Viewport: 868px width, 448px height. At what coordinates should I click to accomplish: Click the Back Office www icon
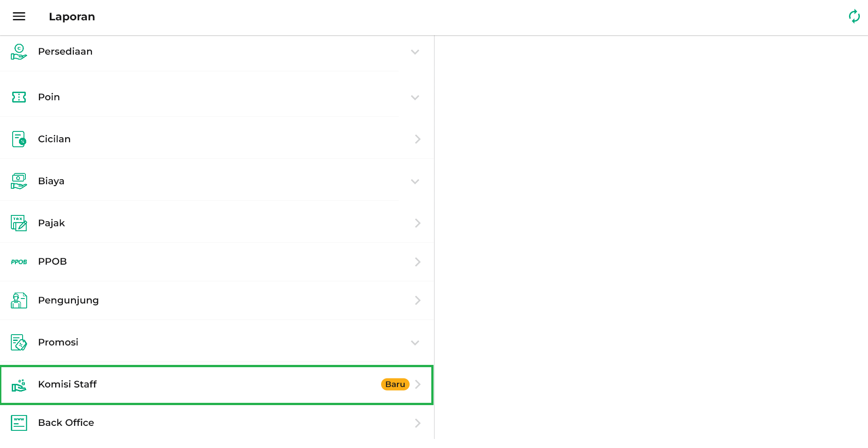[x=19, y=423]
